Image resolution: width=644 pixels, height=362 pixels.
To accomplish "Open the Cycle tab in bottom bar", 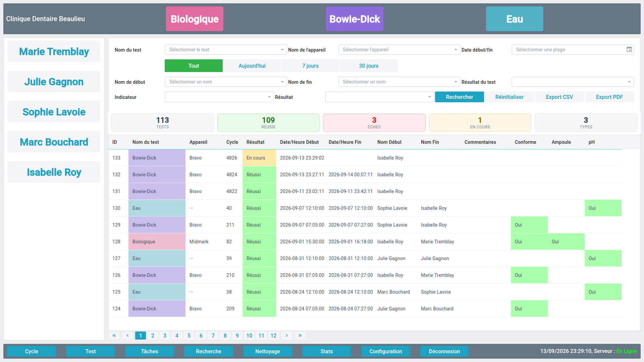I will click(32, 351).
